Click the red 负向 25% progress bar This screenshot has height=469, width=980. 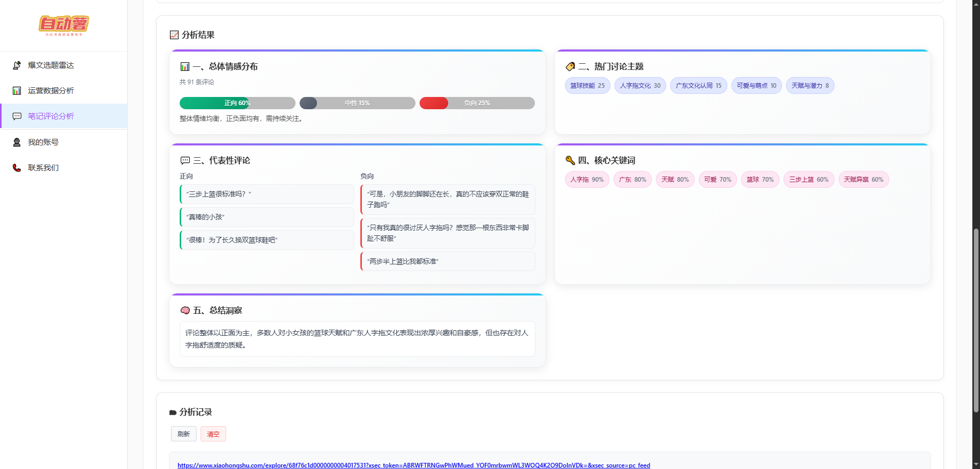pos(477,103)
